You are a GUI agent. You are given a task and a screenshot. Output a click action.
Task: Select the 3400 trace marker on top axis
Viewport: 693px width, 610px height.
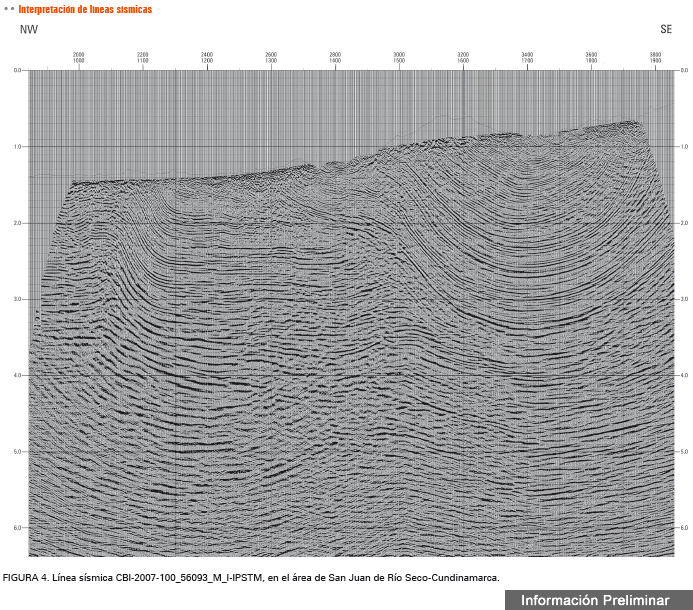[x=527, y=54]
